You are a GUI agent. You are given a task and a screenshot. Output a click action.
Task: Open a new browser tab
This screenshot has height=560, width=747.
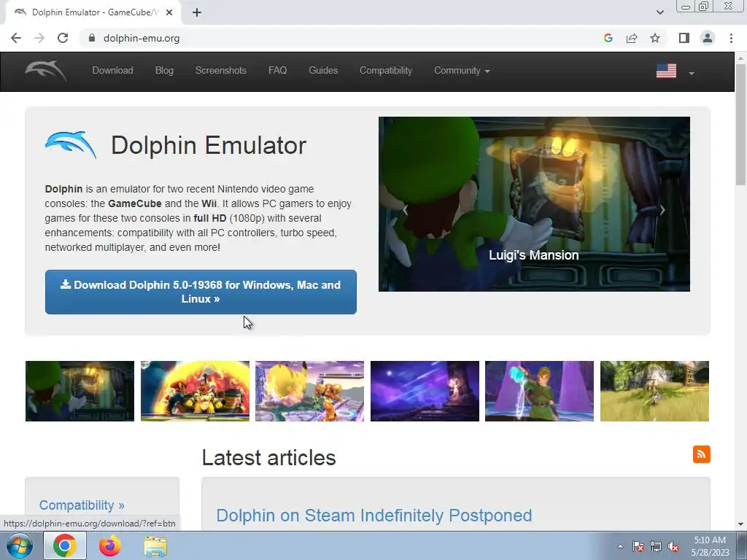[x=197, y=12]
